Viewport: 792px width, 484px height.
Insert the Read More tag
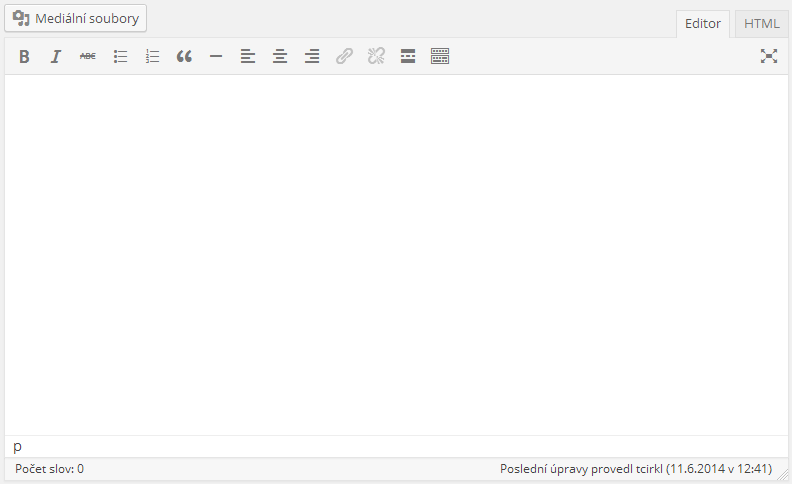tap(408, 56)
